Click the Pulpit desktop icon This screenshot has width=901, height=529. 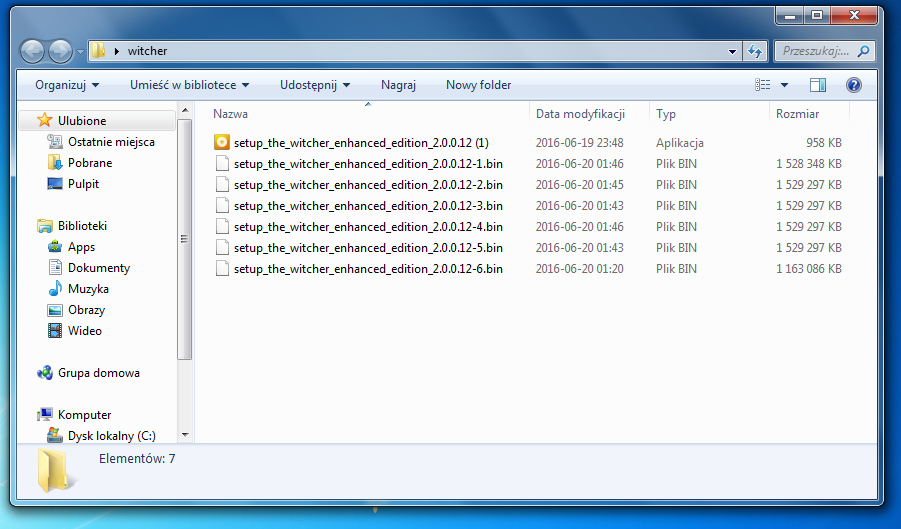55,184
